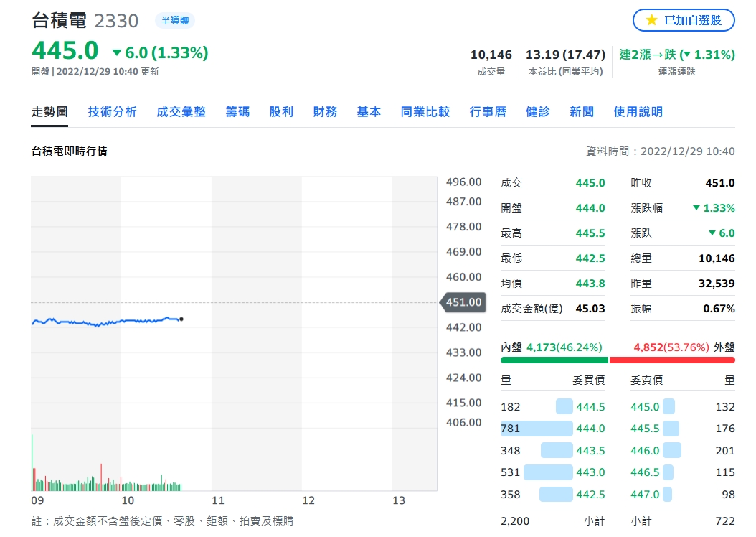The width and height of the screenshot is (756, 537).
Task: Click the red 外盤 progress bar
Action: pyautogui.click(x=672, y=360)
